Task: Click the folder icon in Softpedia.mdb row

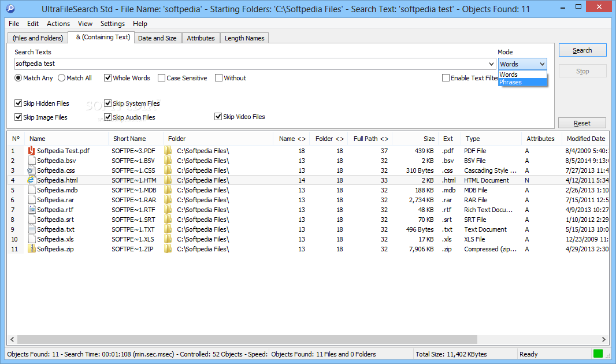Action: (168, 190)
